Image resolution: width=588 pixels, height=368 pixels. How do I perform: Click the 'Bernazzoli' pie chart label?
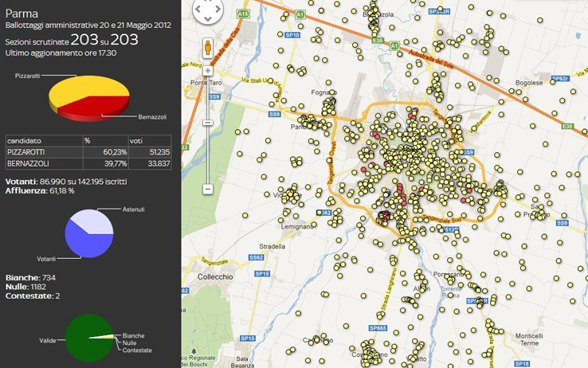point(152,117)
